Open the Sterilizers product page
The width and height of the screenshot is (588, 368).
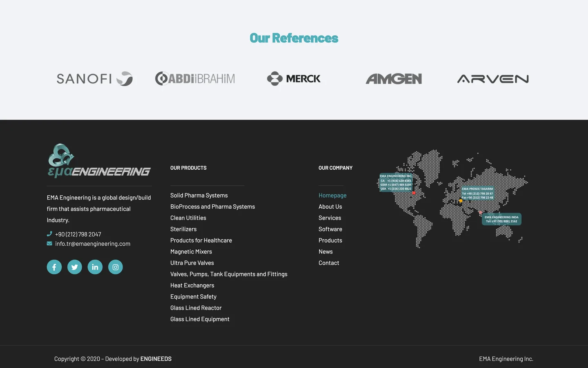click(183, 229)
